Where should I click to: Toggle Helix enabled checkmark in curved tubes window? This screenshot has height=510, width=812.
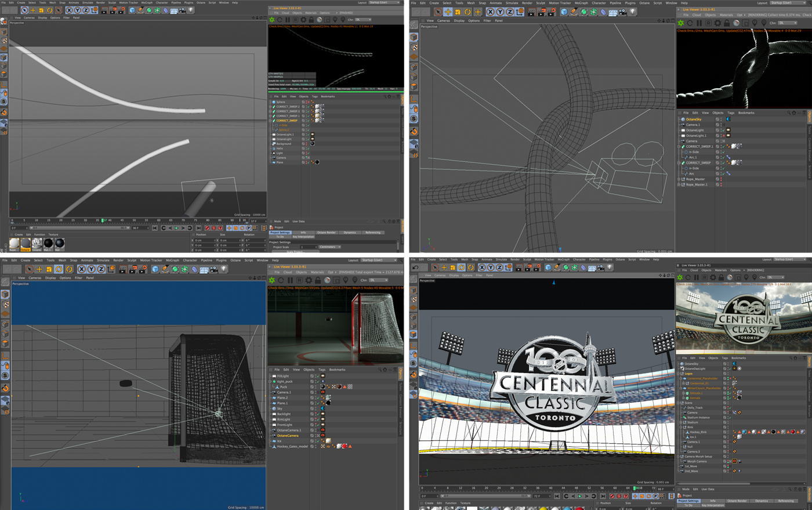(309, 149)
